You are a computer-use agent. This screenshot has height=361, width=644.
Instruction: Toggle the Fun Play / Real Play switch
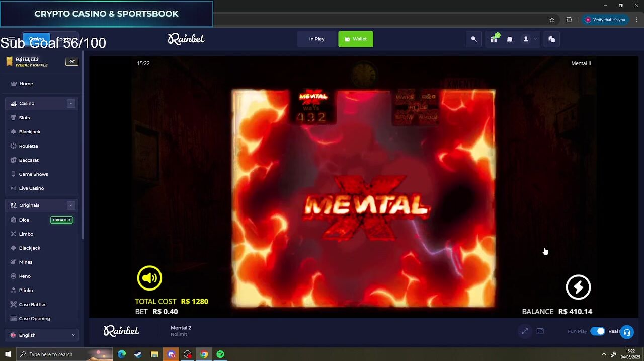click(x=598, y=331)
